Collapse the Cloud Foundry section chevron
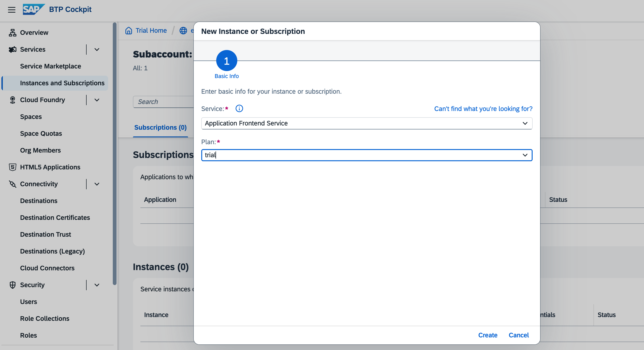644x350 pixels. pyautogui.click(x=97, y=100)
